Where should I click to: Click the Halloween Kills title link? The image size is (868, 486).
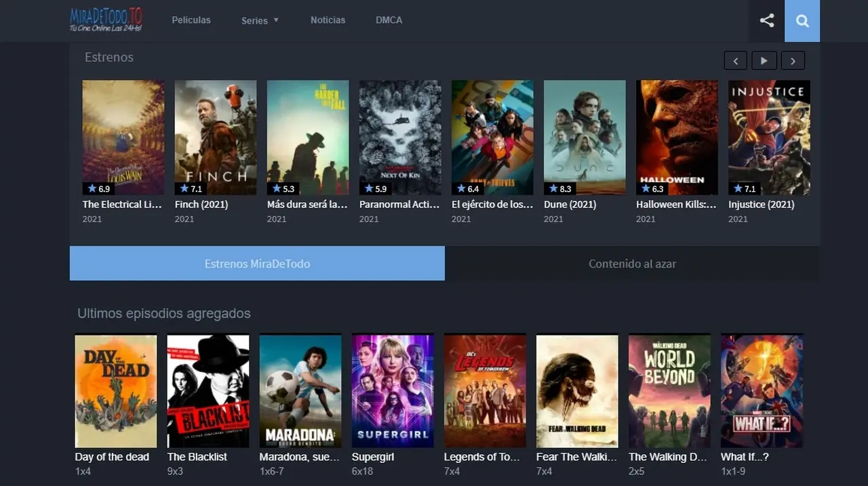(x=676, y=204)
